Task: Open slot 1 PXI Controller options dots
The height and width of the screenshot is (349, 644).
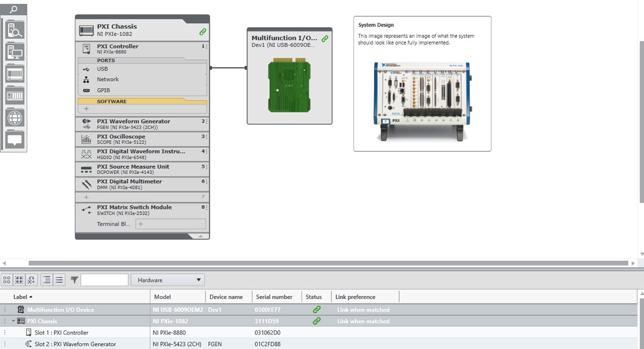Action: pos(206,47)
